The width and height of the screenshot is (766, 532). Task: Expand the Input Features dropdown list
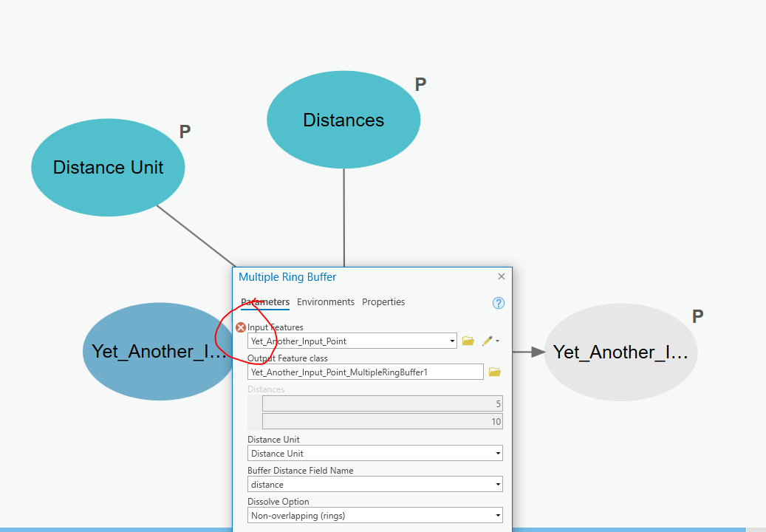(x=452, y=341)
